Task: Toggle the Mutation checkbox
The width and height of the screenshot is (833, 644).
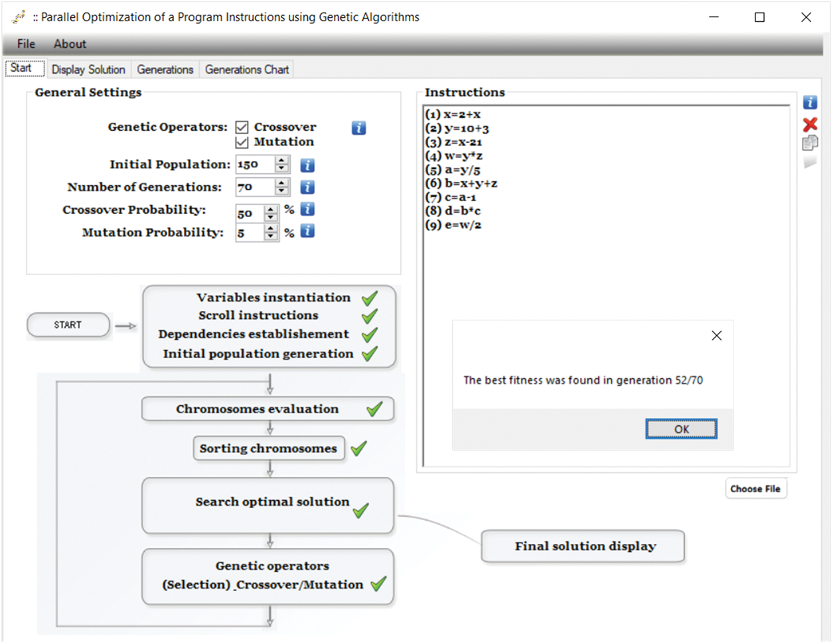Action: point(242,142)
